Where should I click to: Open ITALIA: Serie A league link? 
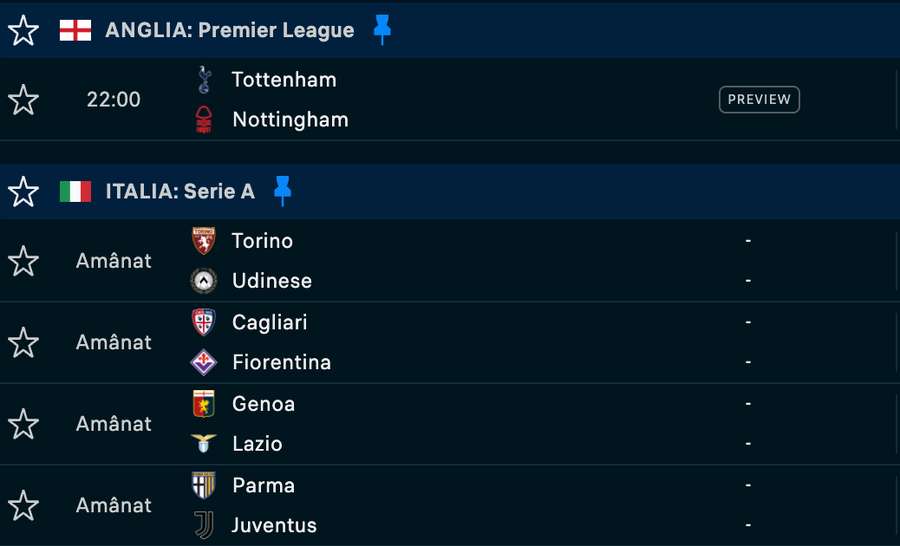[180, 191]
